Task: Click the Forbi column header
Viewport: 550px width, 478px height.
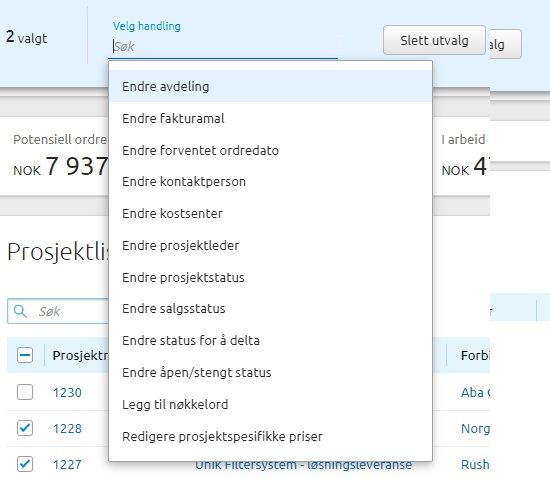Action: 475,355
